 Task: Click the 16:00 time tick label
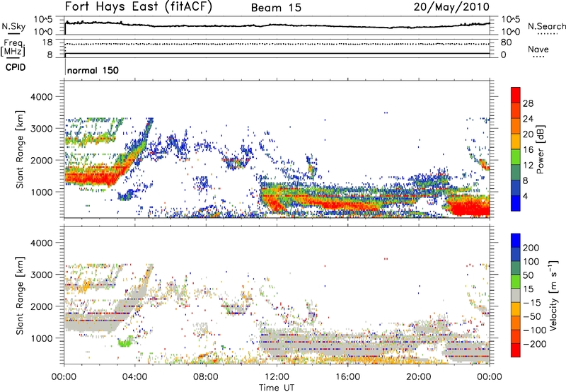[x=347, y=377]
